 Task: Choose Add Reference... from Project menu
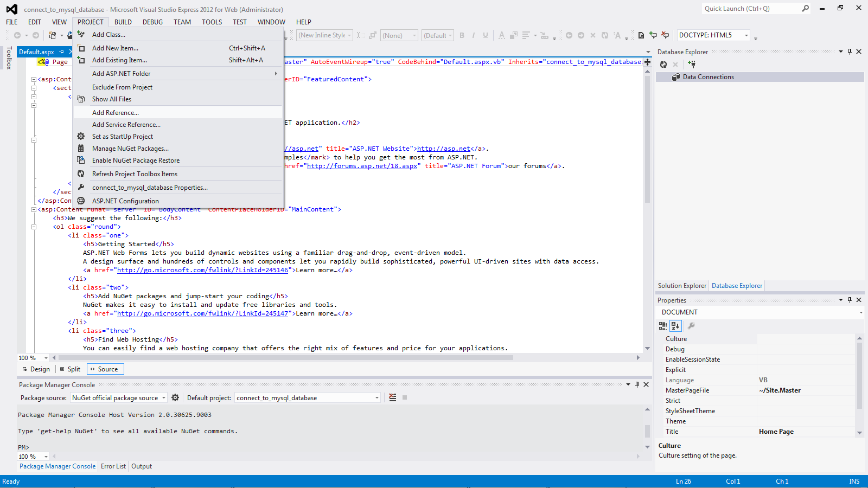coord(116,113)
